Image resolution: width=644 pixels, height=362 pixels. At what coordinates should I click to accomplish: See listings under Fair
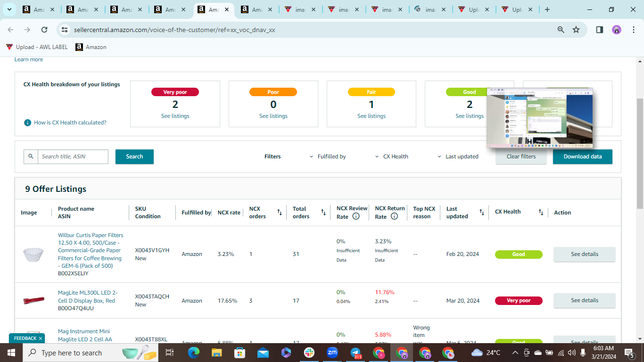(372, 116)
